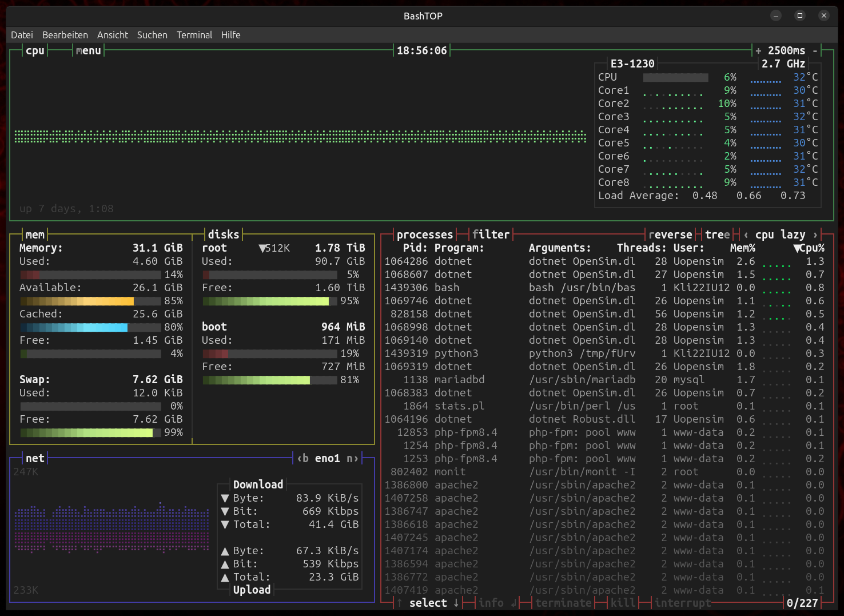Open the Hilfe menu
Image resolution: width=844 pixels, height=616 pixels.
pyautogui.click(x=230, y=35)
